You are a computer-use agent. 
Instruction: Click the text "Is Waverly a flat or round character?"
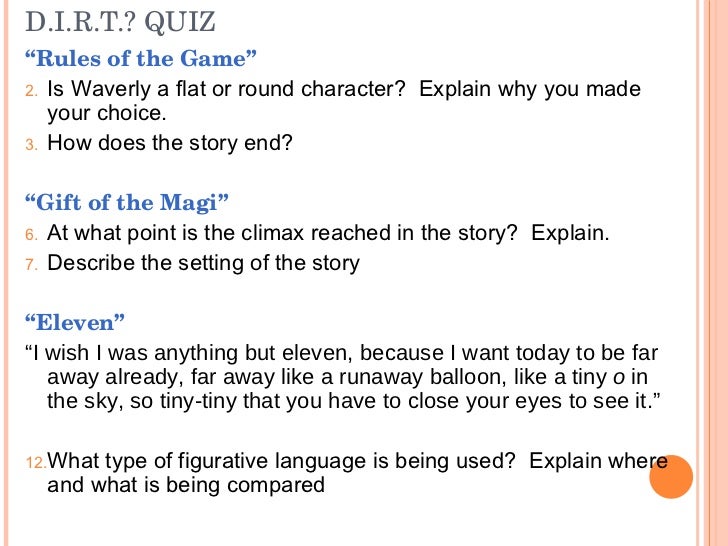[x=226, y=89]
